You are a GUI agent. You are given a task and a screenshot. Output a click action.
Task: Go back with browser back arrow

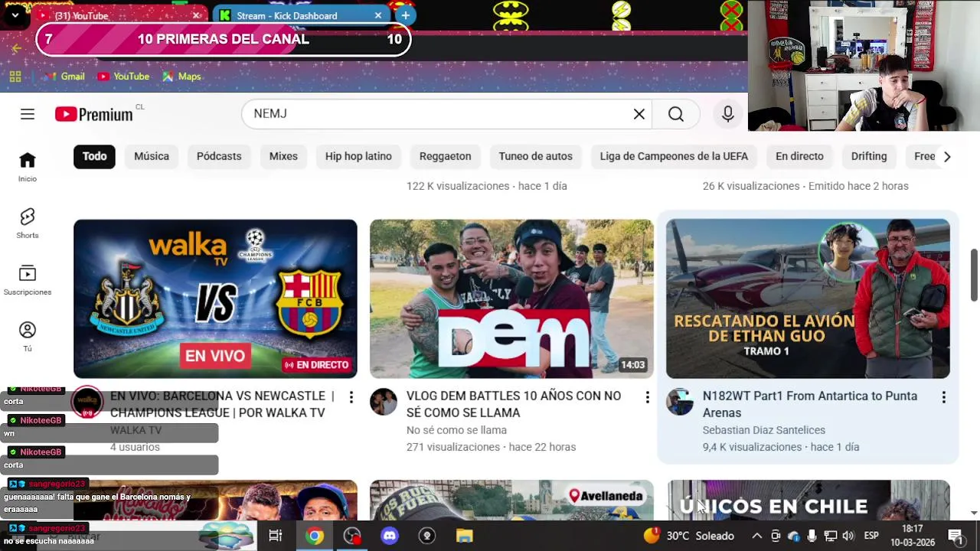coord(17,48)
